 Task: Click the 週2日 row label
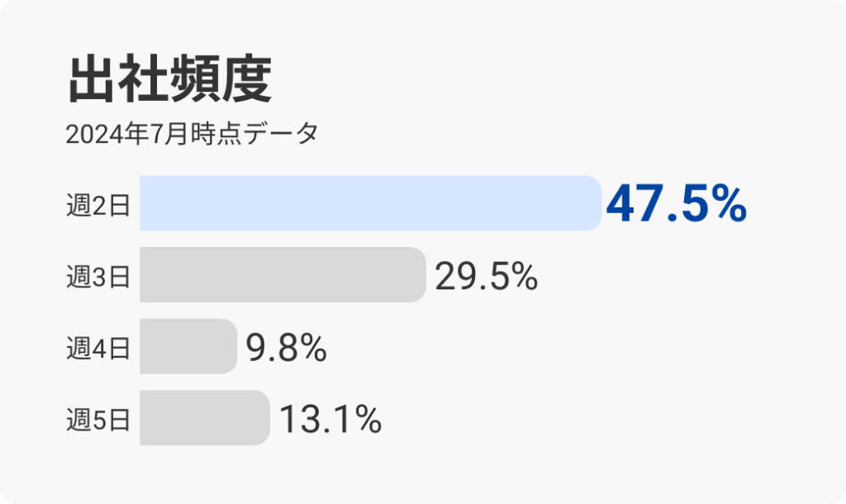[x=98, y=205]
